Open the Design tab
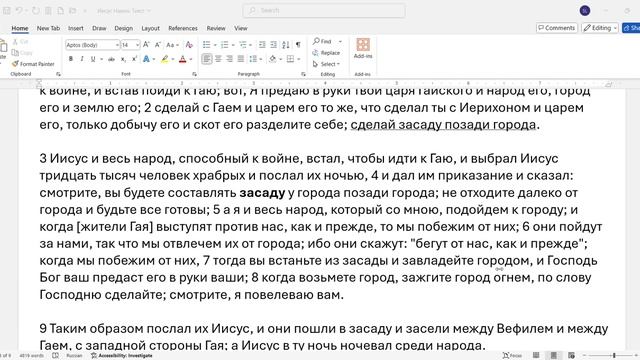This screenshot has height=360, width=640. 124,28
